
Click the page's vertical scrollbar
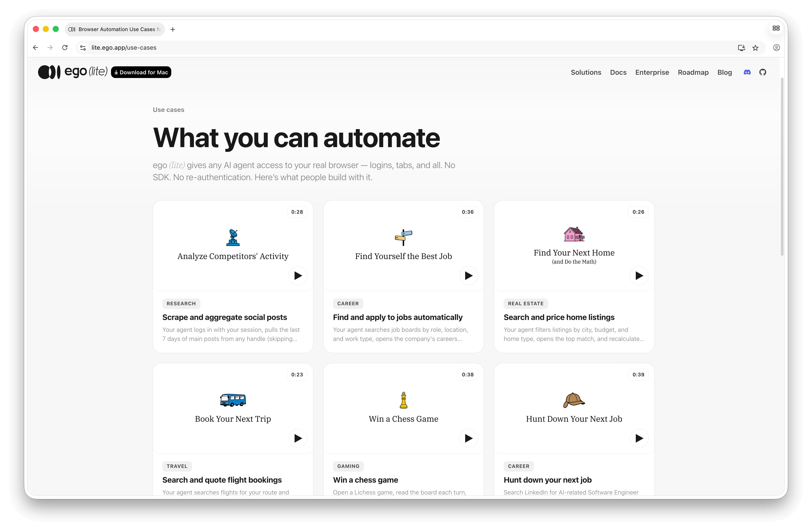coord(782,167)
